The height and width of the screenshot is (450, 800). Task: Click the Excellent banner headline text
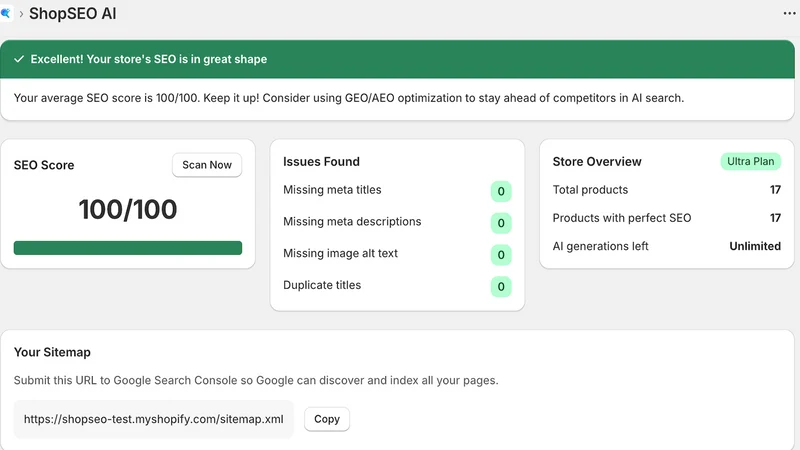148,59
